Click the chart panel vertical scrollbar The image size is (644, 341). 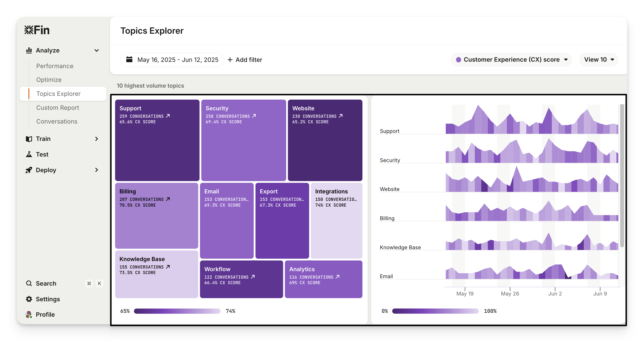[622, 175]
